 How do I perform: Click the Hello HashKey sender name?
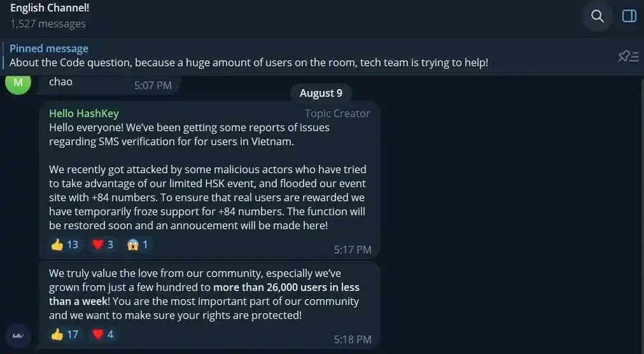pyautogui.click(x=84, y=113)
